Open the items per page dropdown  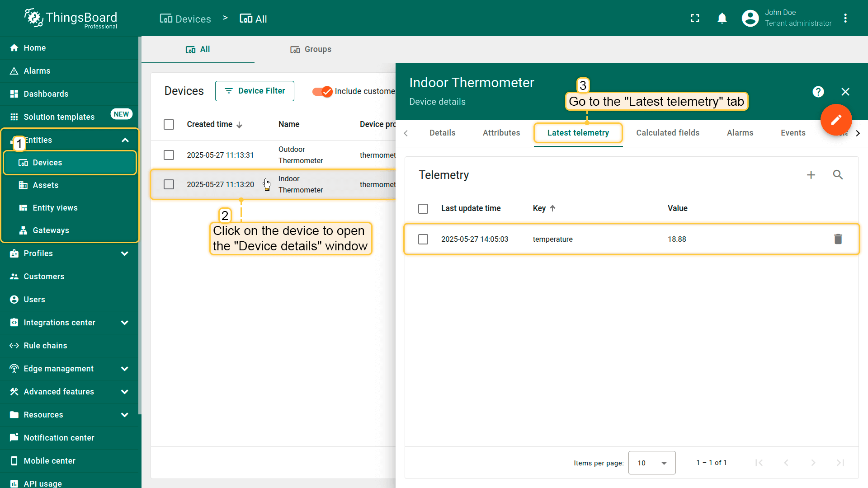click(x=651, y=463)
